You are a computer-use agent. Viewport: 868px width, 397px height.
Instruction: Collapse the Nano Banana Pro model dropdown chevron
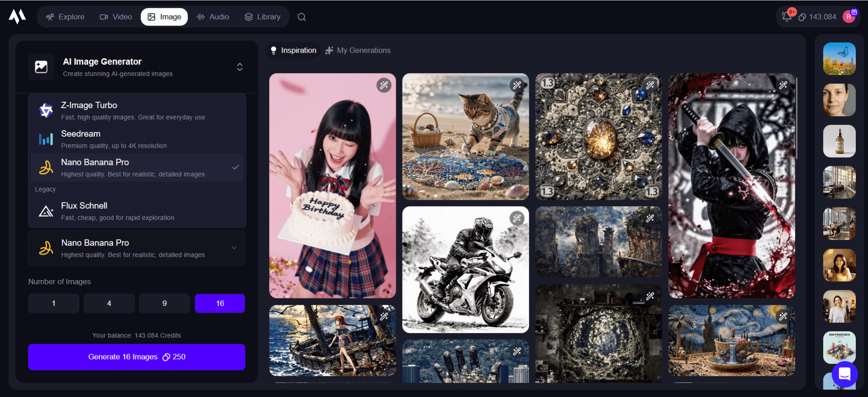tap(234, 248)
